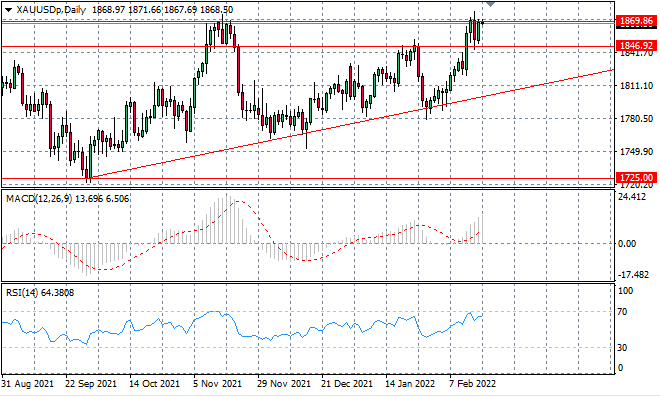
Task: Click the 7 Feb 2022 date label
Action: [x=472, y=384]
